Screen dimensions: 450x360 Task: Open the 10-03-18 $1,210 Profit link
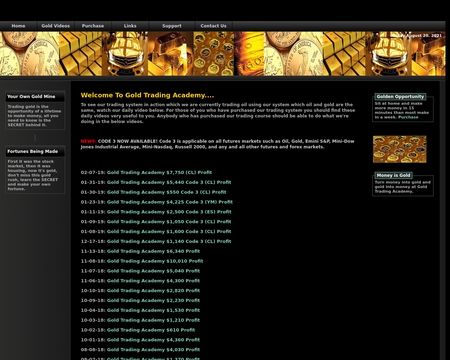(x=153, y=320)
